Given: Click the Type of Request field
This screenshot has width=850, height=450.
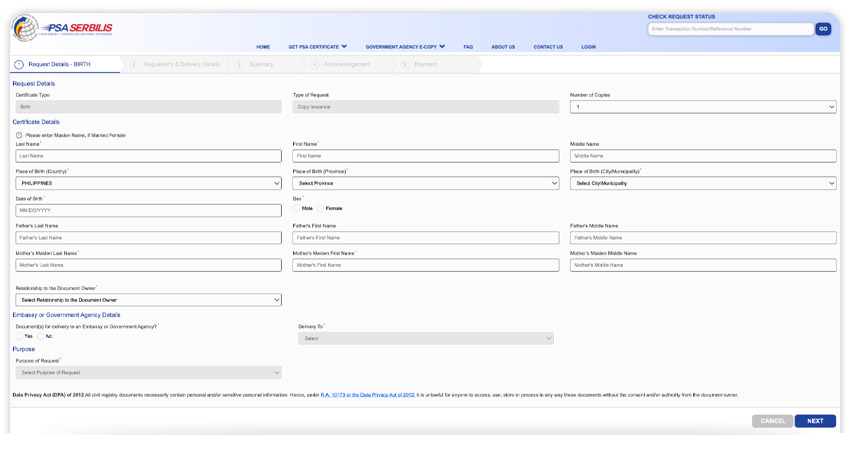Looking at the screenshot, I should pyautogui.click(x=426, y=107).
